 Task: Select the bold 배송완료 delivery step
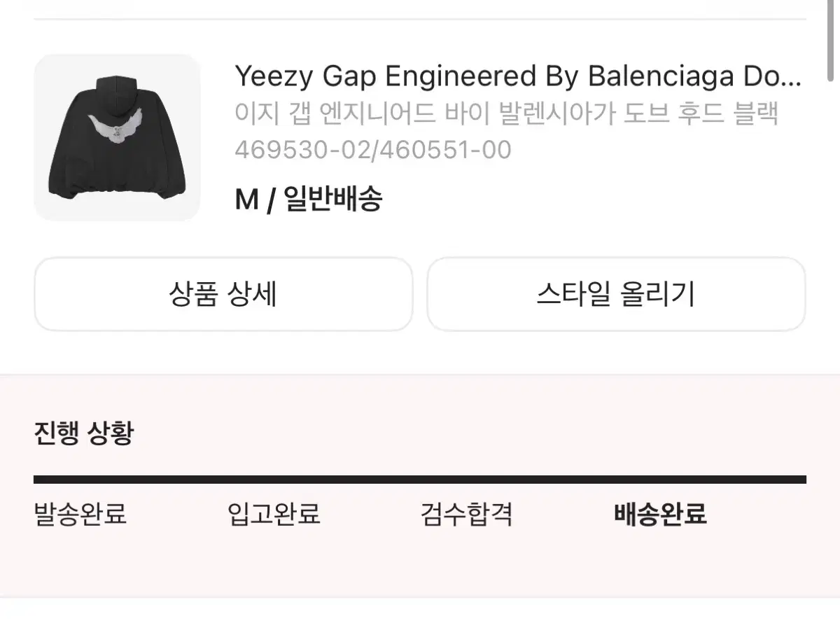[x=660, y=515]
